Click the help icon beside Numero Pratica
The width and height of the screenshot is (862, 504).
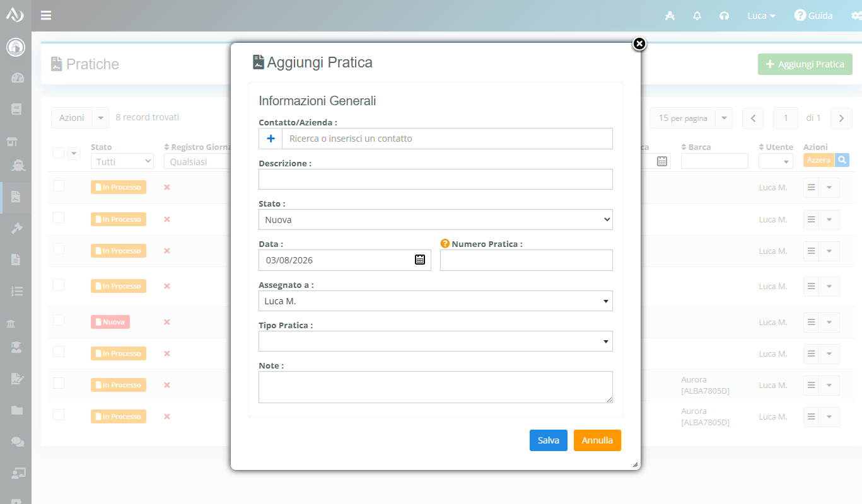pos(445,244)
